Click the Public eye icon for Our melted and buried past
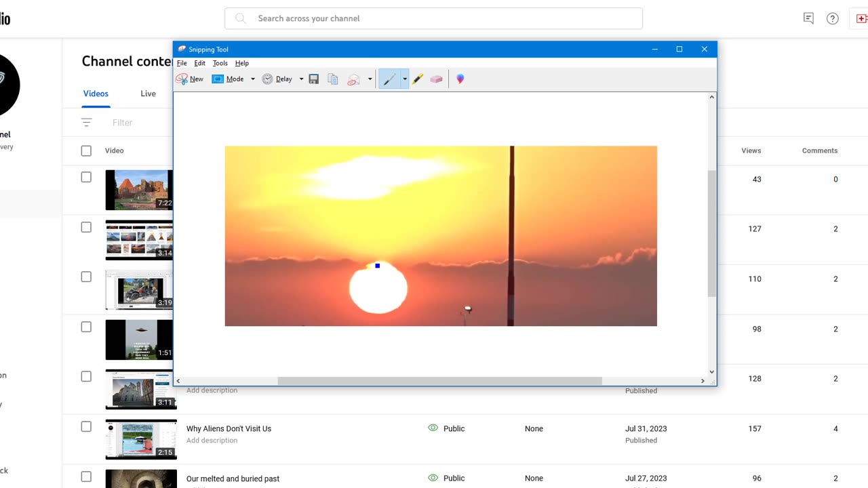Viewport: 868px width, 488px height. pyautogui.click(x=433, y=478)
